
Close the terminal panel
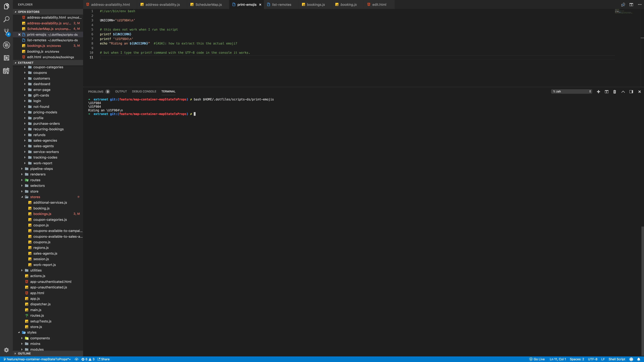640,92
